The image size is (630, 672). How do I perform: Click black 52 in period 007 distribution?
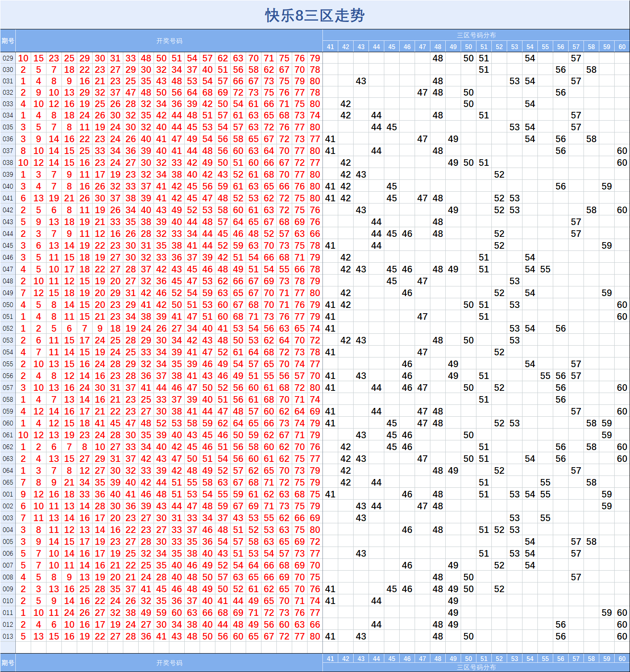[x=499, y=565]
